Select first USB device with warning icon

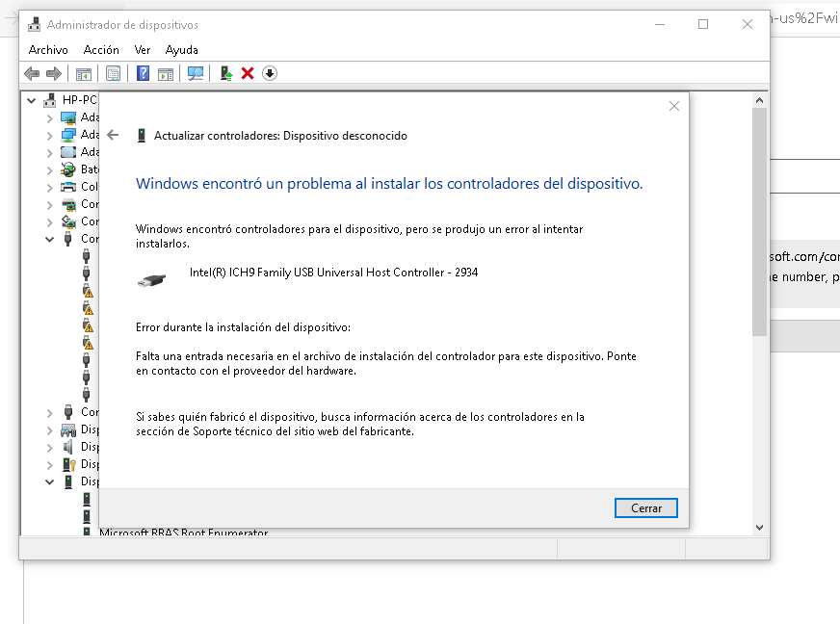click(x=88, y=292)
